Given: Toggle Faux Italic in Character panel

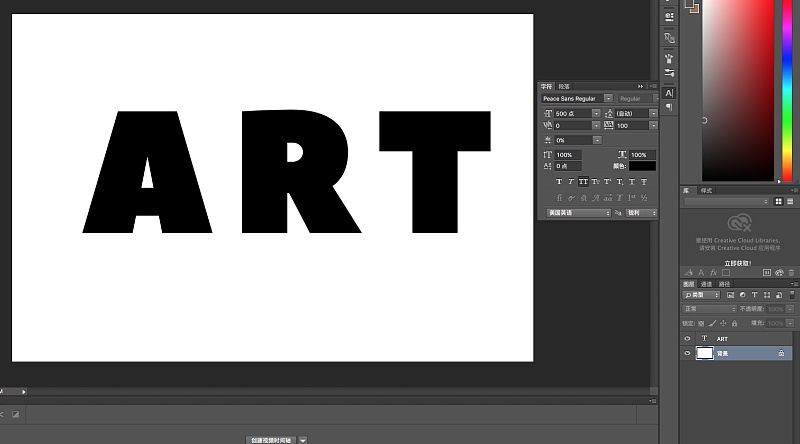Looking at the screenshot, I should 571,182.
